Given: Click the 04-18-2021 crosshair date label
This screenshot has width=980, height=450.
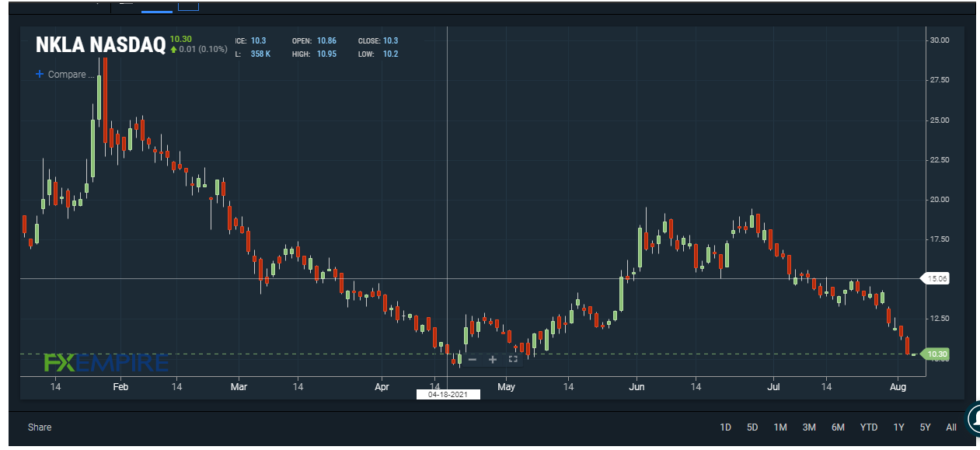Looking at the screenshot, I should pyautogui.click(x=448, y=394).
